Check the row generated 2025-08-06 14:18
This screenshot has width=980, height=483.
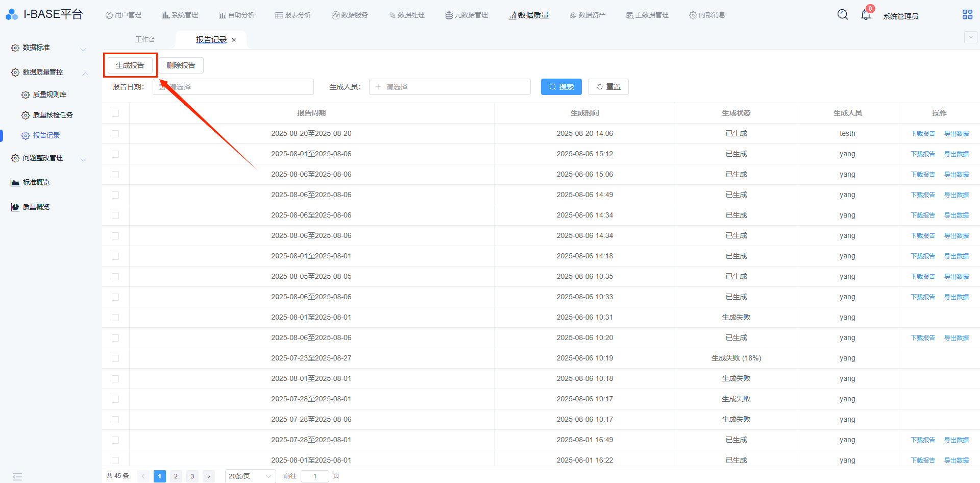point(115,256)
